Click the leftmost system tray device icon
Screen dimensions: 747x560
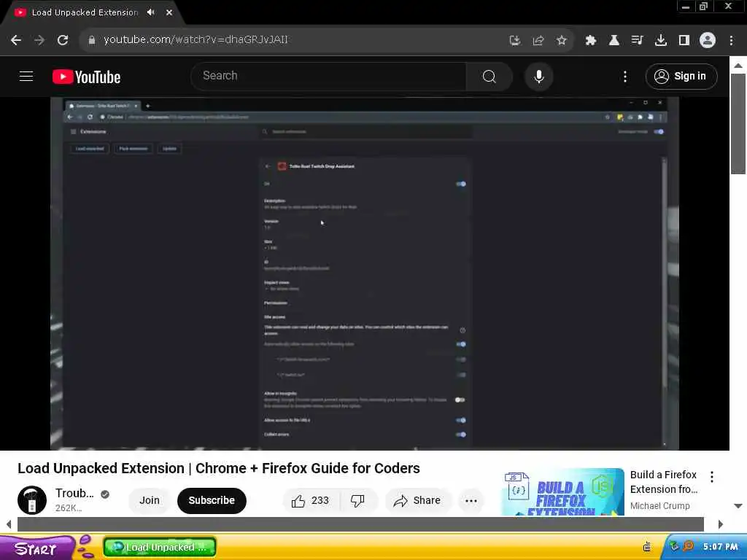(647, 547)
